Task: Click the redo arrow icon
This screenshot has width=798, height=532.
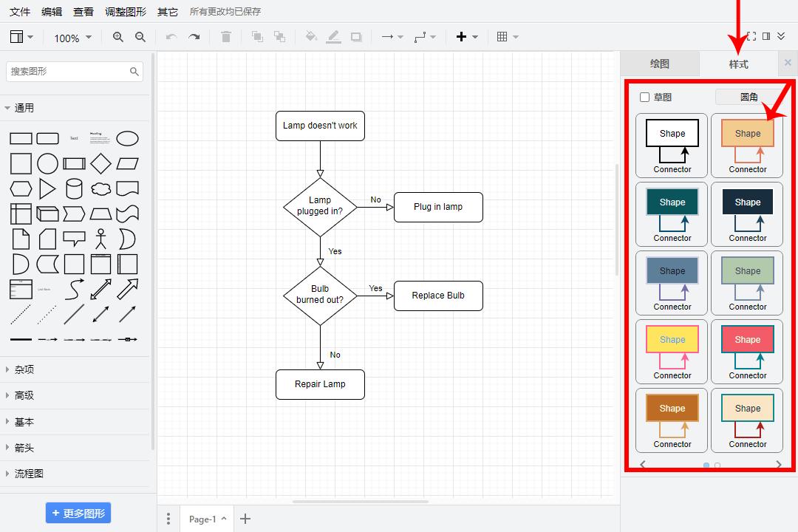Action: click(x=194, y=37)
